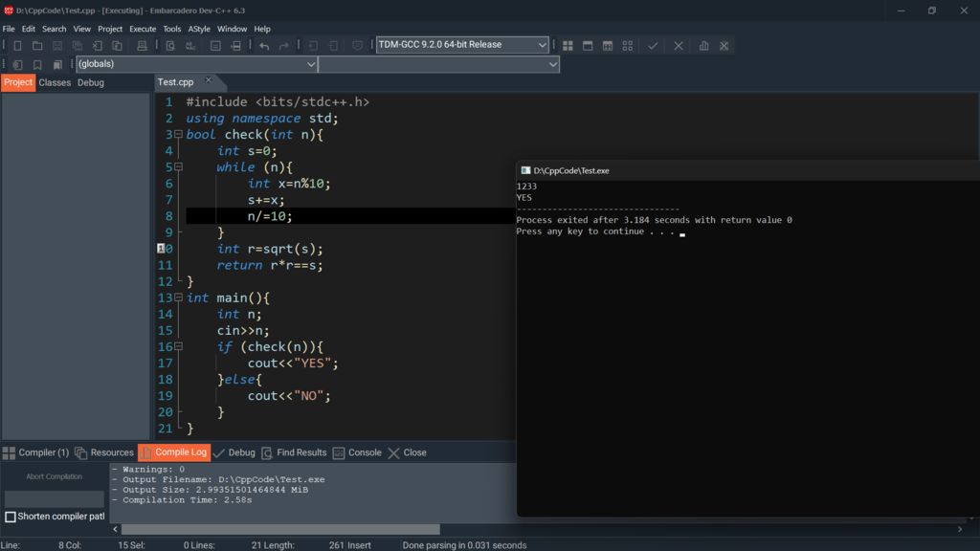
Task: Create a new source file via toolbar
Action: click(17, 46)
